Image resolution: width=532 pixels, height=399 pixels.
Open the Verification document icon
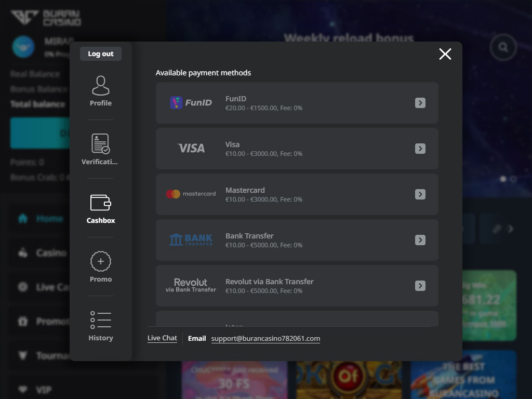pyautogui.click(x=101, y=143)
